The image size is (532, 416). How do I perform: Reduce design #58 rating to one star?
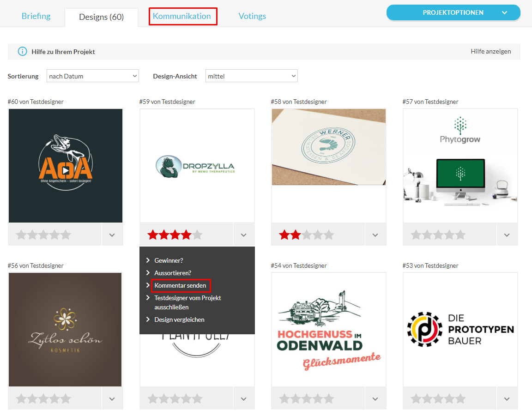[284, 235]
